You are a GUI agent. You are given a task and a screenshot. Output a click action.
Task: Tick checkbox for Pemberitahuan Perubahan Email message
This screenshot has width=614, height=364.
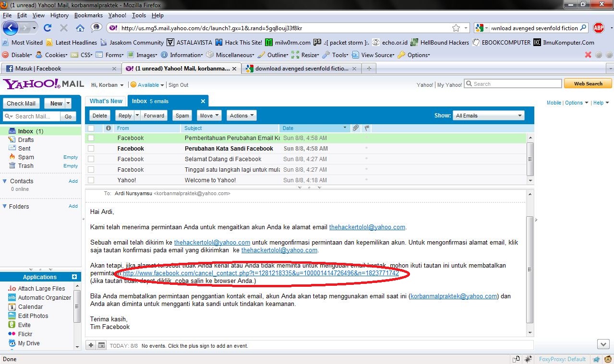(x=91, y=138)
